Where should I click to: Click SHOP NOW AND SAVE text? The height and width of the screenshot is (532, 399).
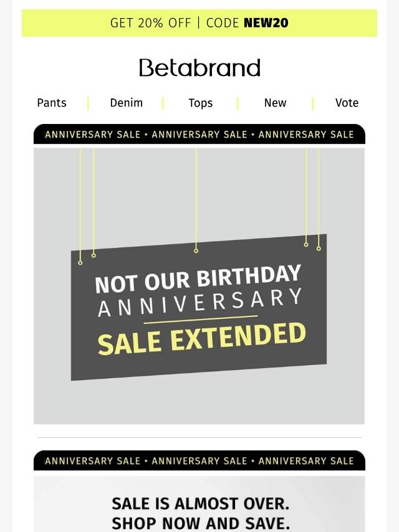200,523
